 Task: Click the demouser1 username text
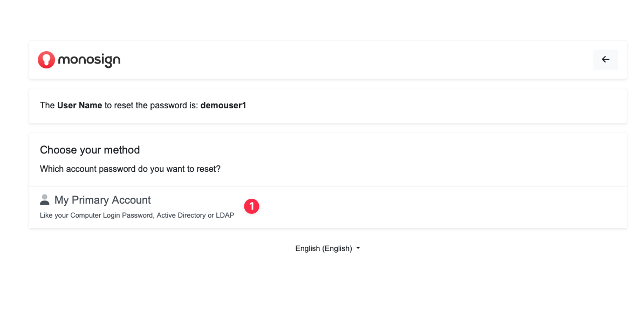coord(223,106)
